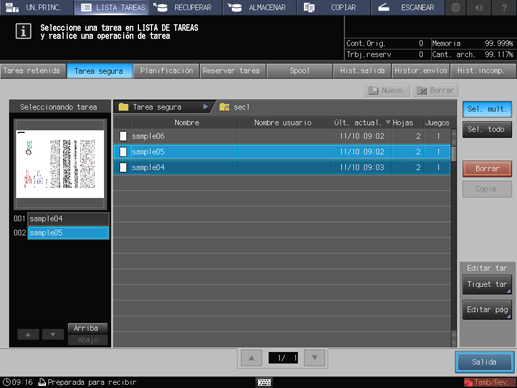Sort by Nombre column header

pos(187,123)
